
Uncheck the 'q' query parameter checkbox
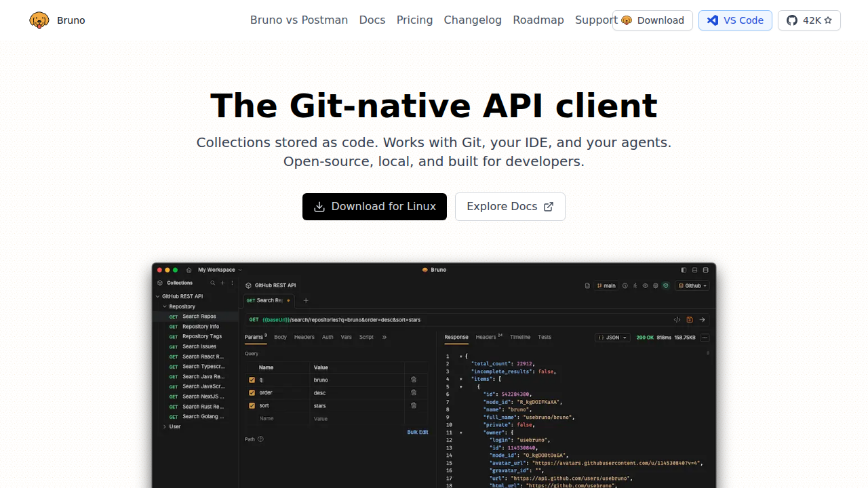(252, 380)
